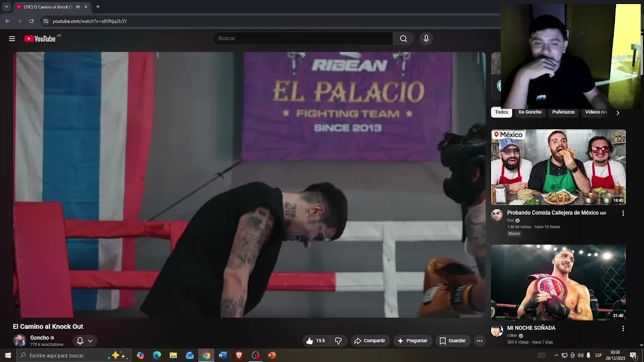Open the Goncho channel name link

(39, 338)
